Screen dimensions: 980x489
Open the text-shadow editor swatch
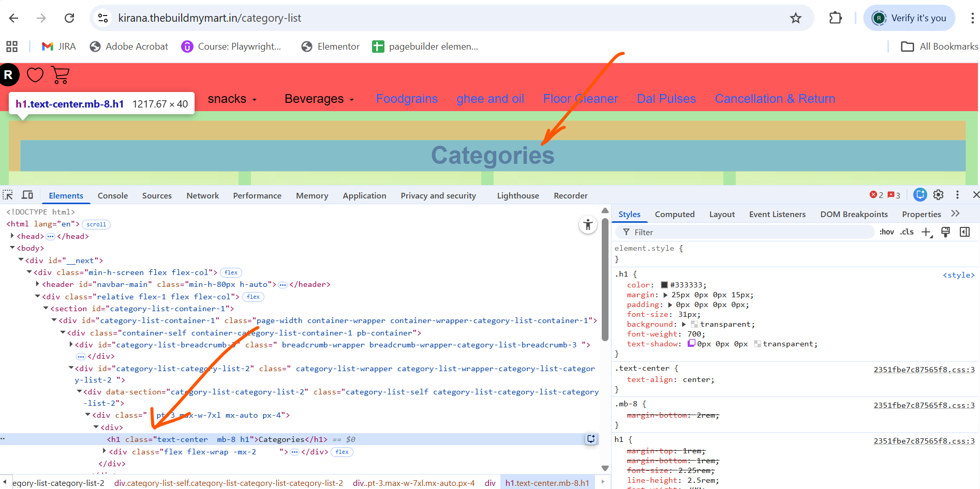691,344
